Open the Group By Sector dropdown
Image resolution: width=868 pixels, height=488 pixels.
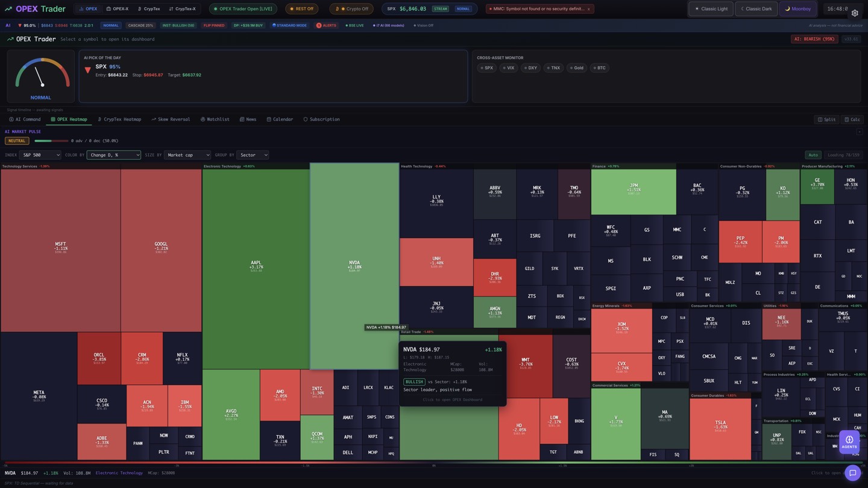pos(253,155)
